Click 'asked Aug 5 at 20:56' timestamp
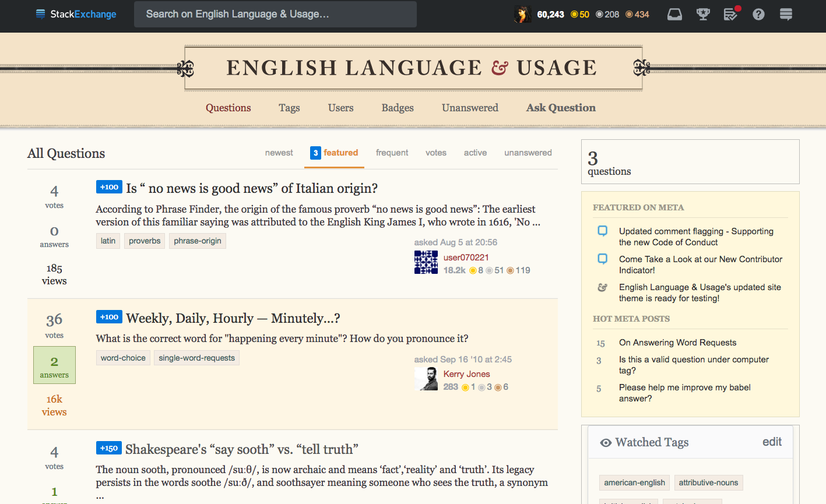Image resolution: width=826 pixels, height=504 pixels. 456,242
